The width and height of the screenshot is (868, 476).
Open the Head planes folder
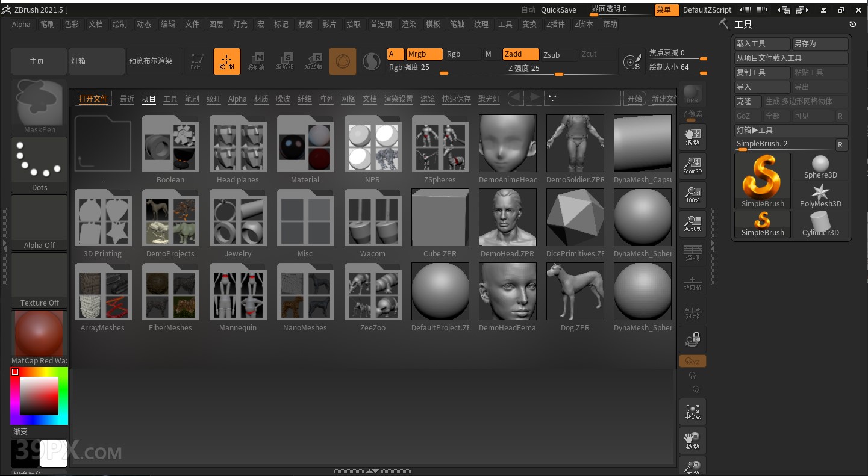click(238, 149)
